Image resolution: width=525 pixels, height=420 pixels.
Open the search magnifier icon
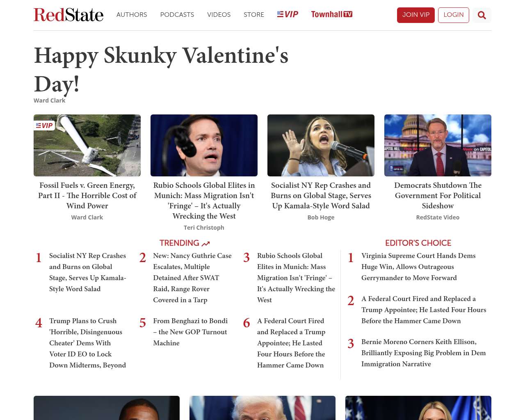[482, 15]
